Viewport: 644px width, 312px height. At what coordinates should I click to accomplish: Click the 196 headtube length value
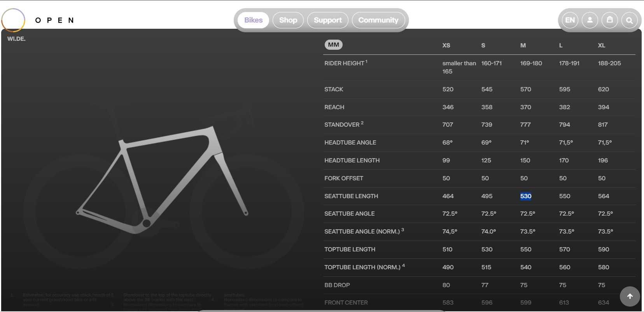[x=603, y=160]
